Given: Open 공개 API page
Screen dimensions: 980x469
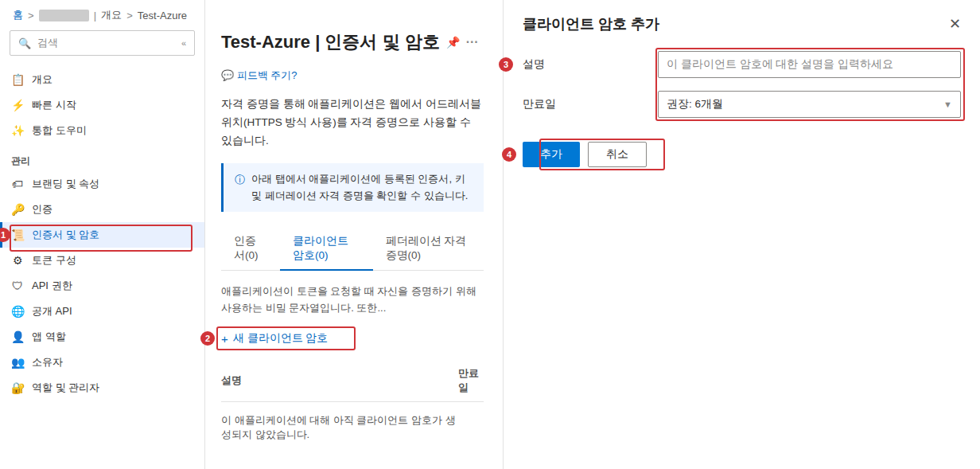Looking at the screenshot, I should click(x=102, y=311).
